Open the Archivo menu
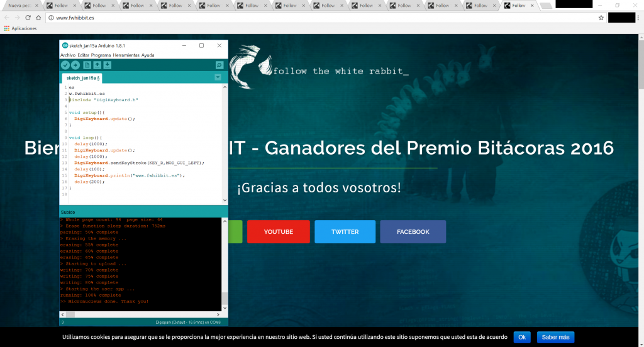The width and height of the screenshot is (644, 347). (67, 55)
